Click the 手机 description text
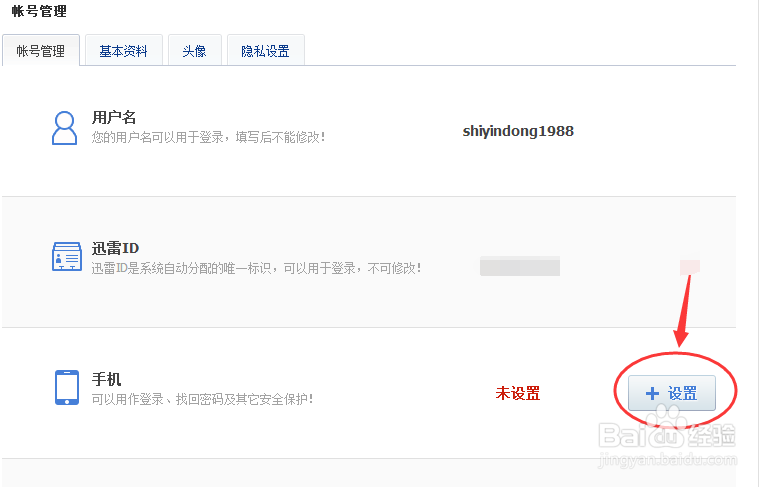780x487 pixels. pos(202,399)
